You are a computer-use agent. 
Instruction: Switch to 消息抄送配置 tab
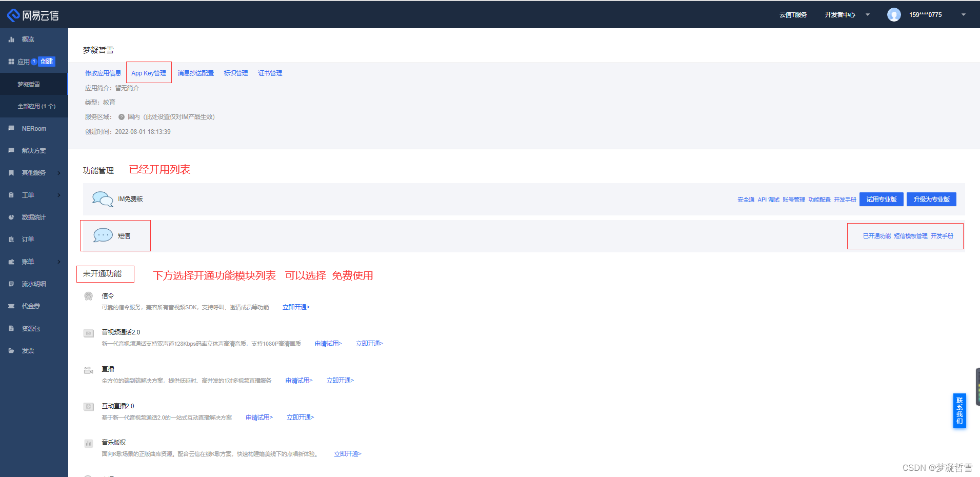(x=196, y=73)
